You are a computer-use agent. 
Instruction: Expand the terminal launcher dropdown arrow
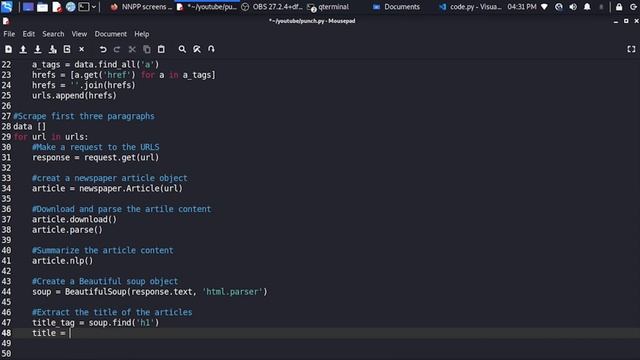tap(94, 7)
